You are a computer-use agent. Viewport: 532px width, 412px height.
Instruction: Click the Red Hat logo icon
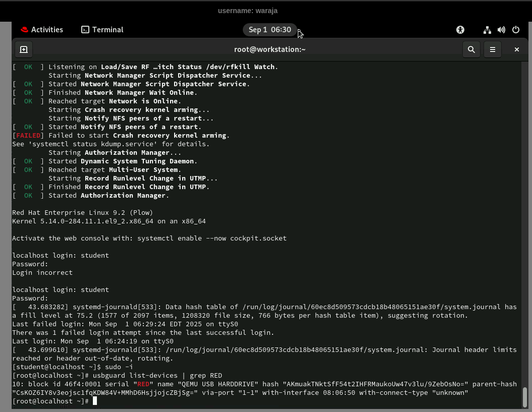pyautogui.click(x=24, y=30)
